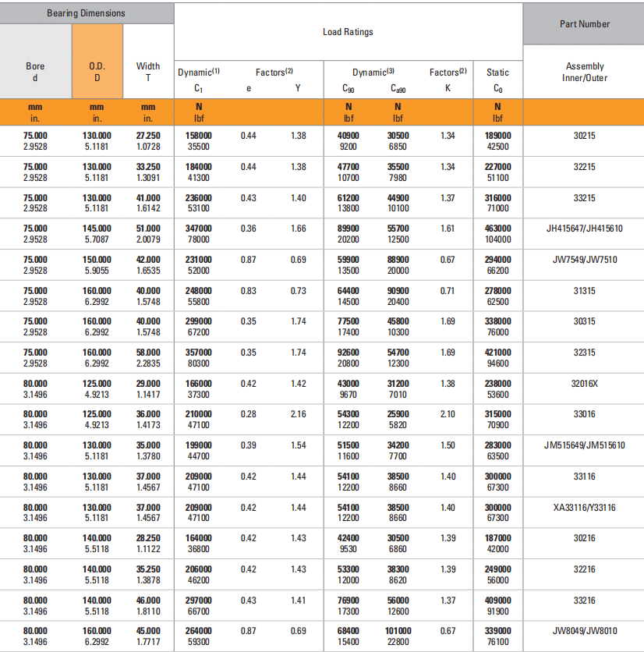The height and width of the screenshot is (652, 644).
Task: Click the Bearing Dimensions header
Action: (86, 13)
